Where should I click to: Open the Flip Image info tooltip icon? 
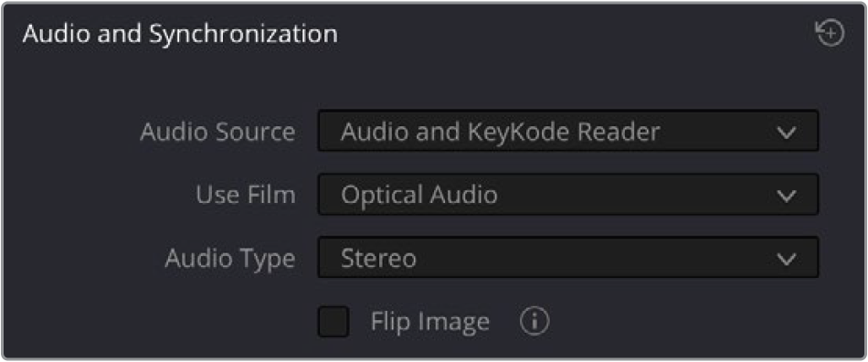(535, 322)
